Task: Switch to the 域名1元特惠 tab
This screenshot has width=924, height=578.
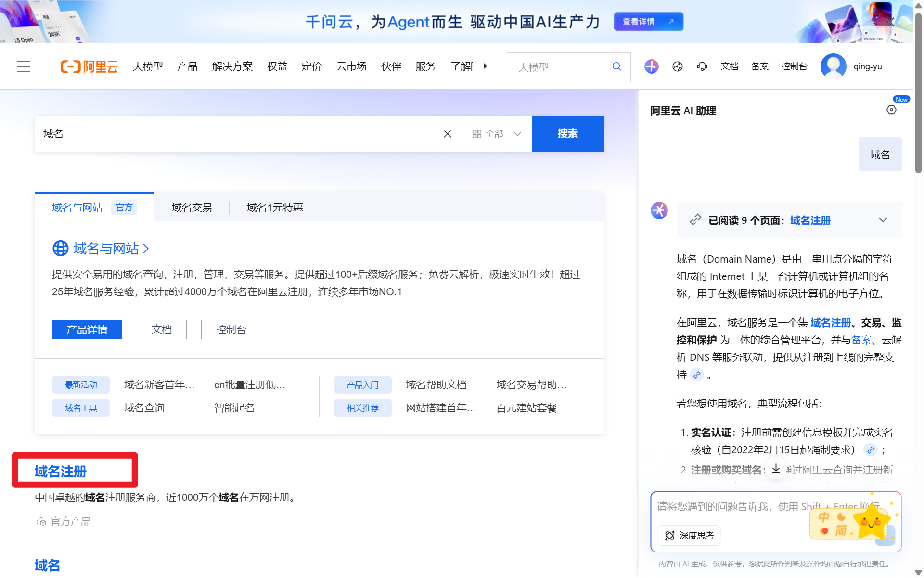Action: (x=275, y=208)
